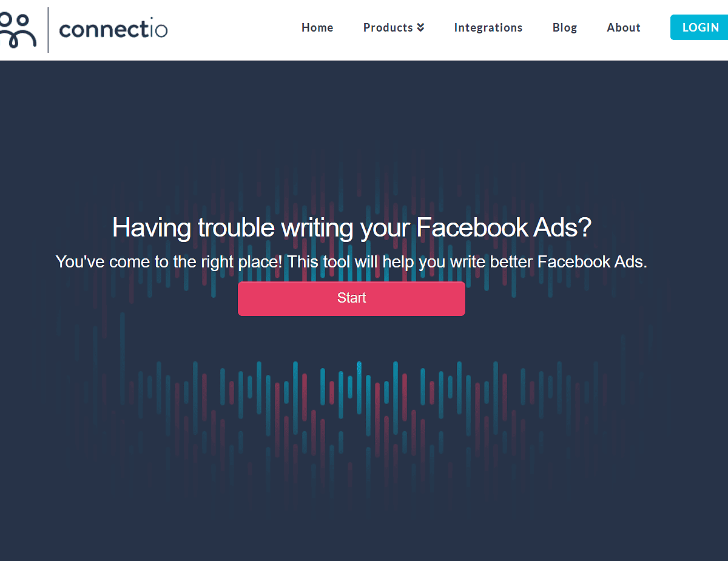This screenshot has width=728, height=561.
Task: Navigate to the Blog section
Action: pos(564,27)
